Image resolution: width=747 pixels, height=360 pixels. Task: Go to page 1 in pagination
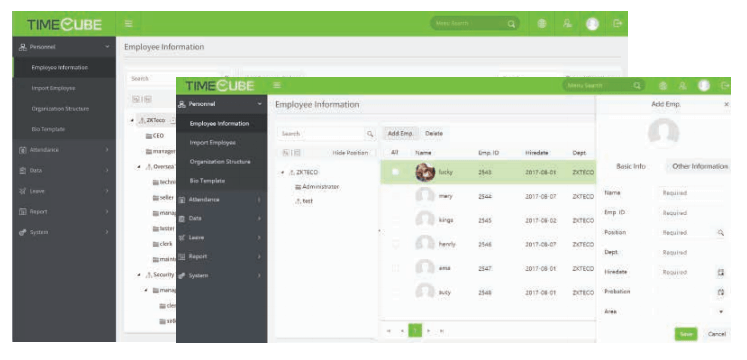[415, 330]
